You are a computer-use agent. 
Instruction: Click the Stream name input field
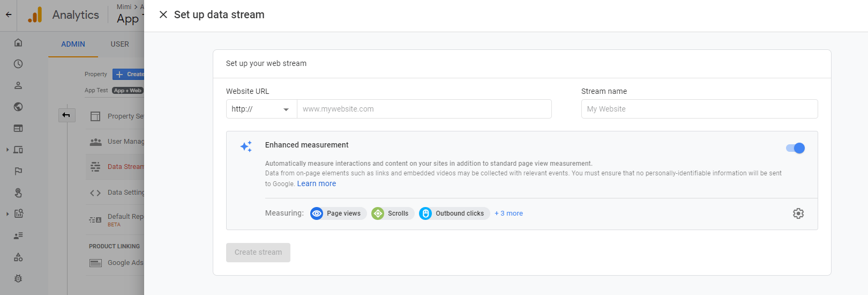point(699,109)
